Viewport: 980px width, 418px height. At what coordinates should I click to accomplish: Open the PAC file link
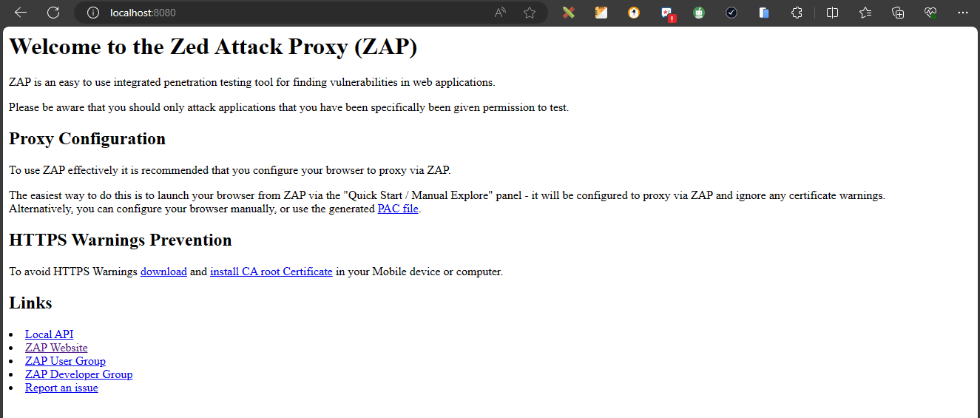[398, 209]
